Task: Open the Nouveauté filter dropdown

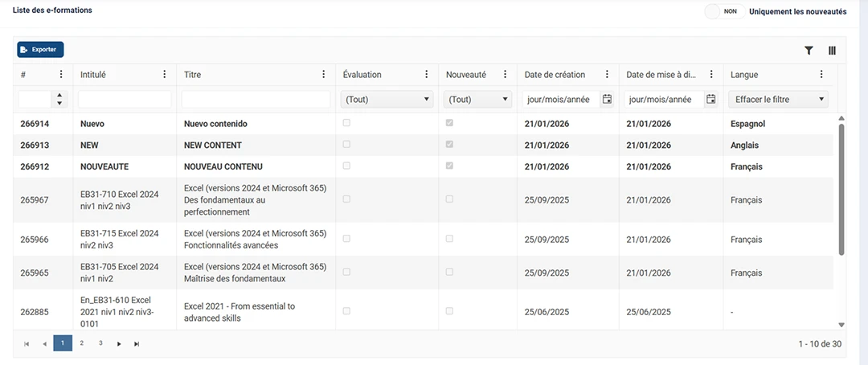Action: click(x=478, y=100)
